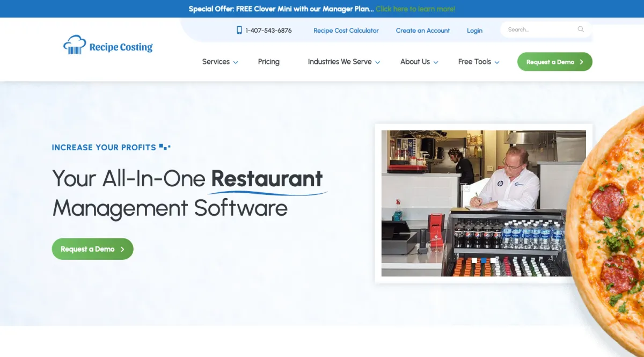Screen dimensions: 644x357
Task: Click the header Request a Demo button
Action: coord(554,62)
